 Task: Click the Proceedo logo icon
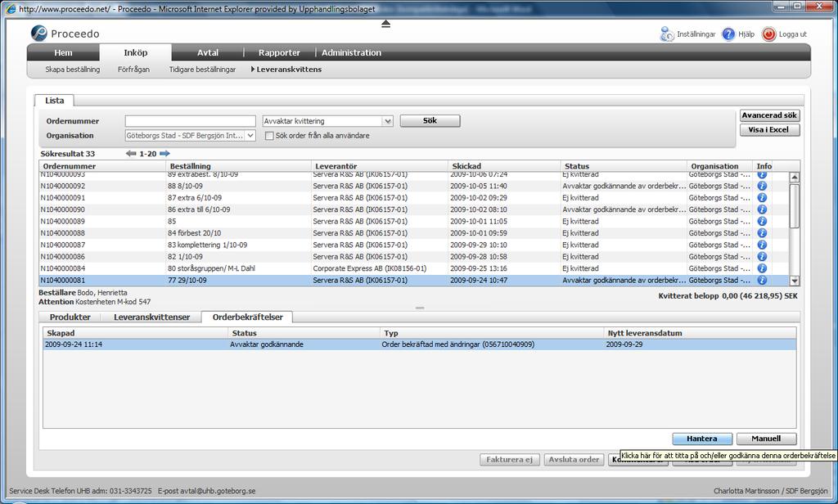pyautogui.click(x=39, y=34)
